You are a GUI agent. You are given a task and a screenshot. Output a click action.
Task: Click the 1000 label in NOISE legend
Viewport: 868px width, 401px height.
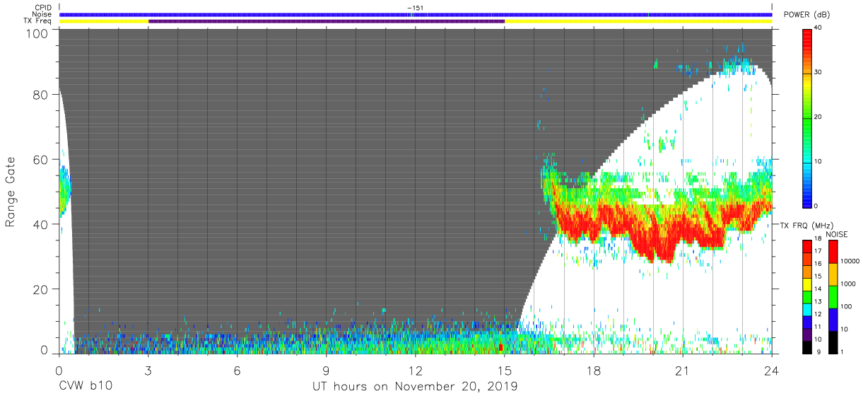click(848, 284)
